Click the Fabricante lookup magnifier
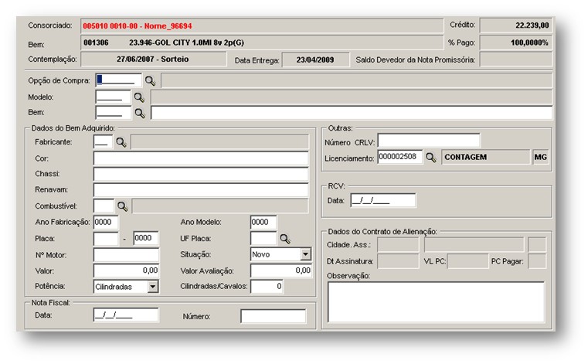 tap(121, 142)
